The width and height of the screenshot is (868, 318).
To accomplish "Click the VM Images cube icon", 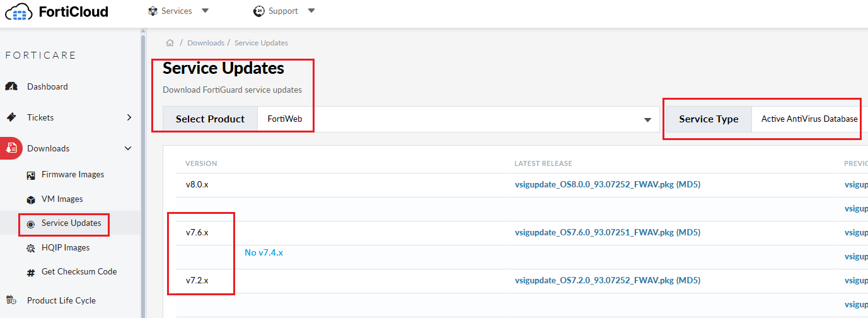I will point(31,199).
